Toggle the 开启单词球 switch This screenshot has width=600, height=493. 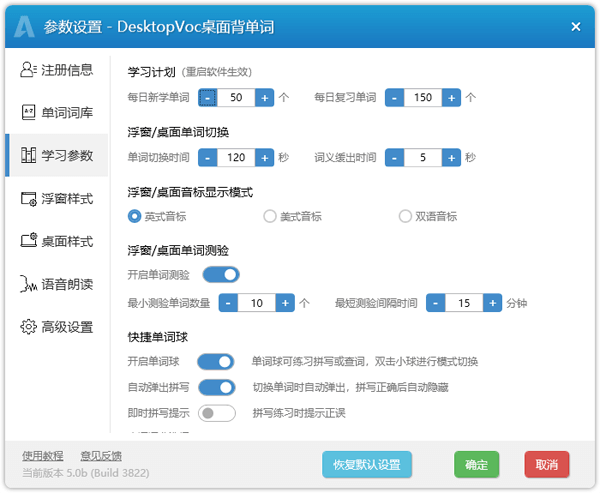click(x=216, y=361)
